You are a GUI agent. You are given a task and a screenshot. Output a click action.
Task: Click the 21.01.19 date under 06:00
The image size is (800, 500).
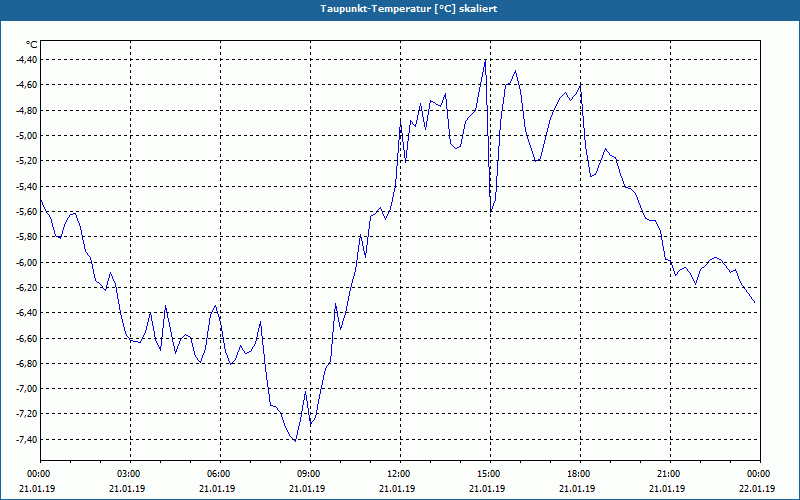click(x=217, y=488)
